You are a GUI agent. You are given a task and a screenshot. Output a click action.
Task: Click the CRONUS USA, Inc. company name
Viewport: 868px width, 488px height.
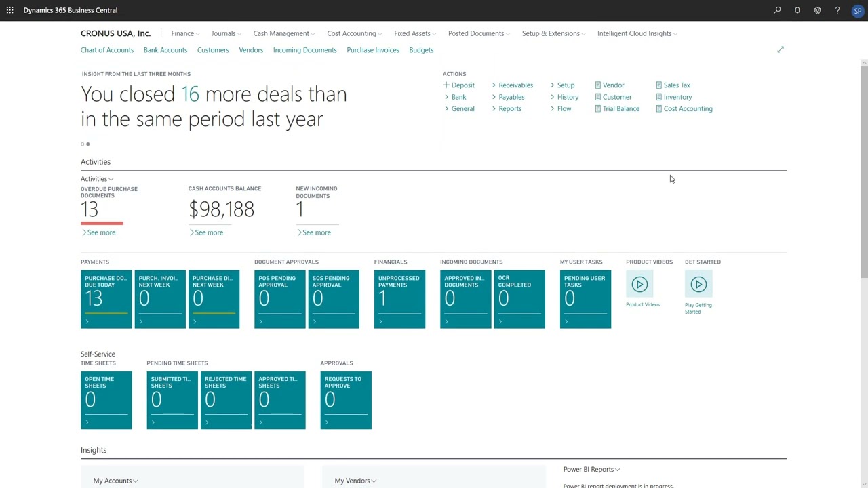(x=116, y=33)
